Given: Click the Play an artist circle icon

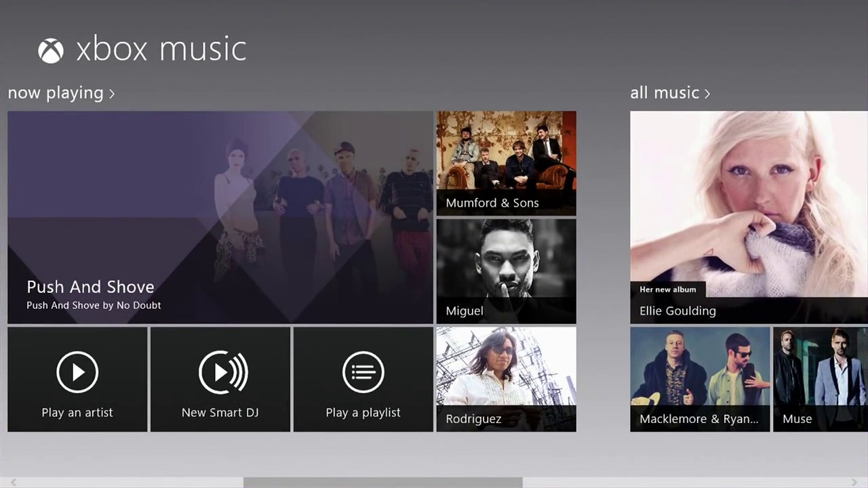Looking at the screenshot, I should coord(77,371).
